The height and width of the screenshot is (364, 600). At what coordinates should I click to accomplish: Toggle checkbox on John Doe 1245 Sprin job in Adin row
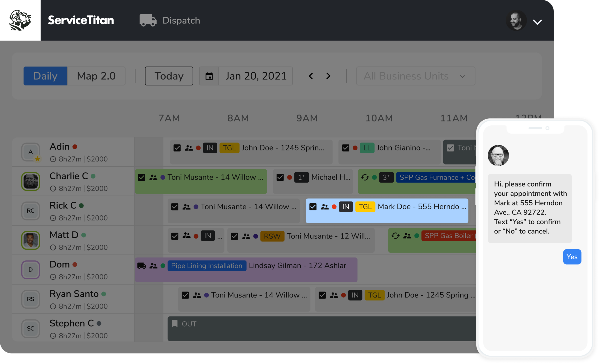pyautogui.click(x=177, y=148)
